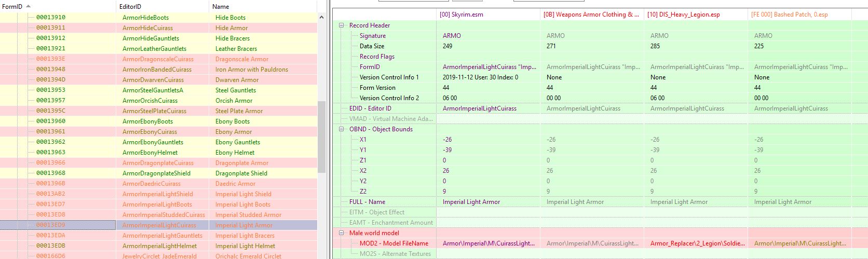Select the ArmorLeatherGauntlets record

[x=158, y=48]
